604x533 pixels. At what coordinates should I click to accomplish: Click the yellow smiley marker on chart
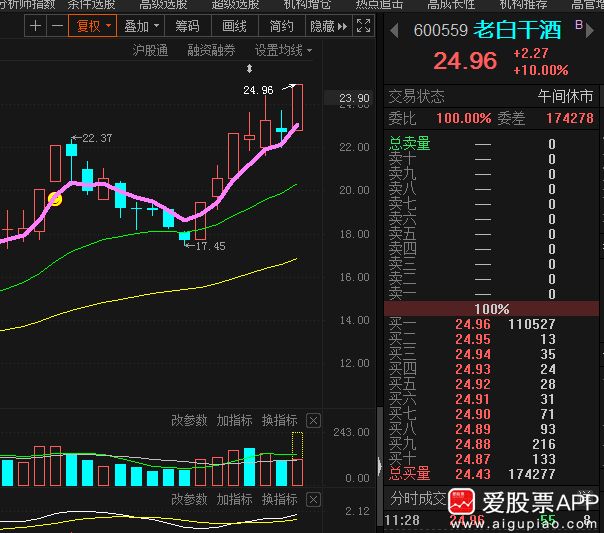click(55, 199)
